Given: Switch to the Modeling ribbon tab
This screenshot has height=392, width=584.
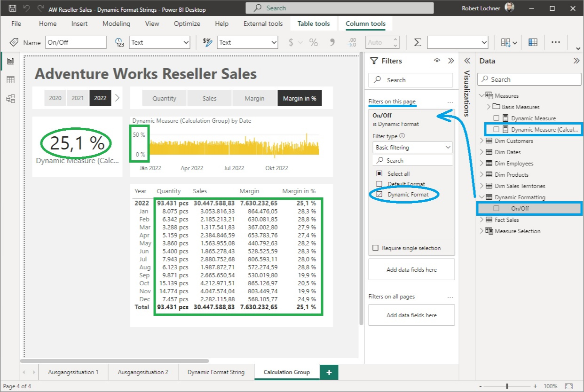Looking at the screenshot, I should [116, 24].
